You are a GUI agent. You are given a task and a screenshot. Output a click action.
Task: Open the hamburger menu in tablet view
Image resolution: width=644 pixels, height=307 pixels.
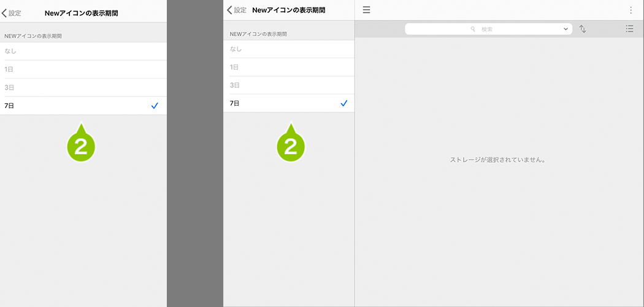(x=366, y=10)
